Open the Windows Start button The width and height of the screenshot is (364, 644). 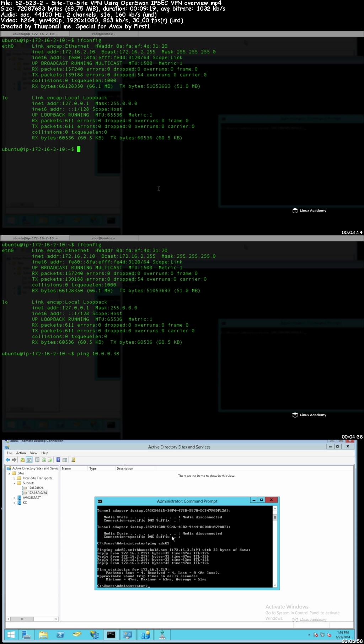[x=11, y=634]
